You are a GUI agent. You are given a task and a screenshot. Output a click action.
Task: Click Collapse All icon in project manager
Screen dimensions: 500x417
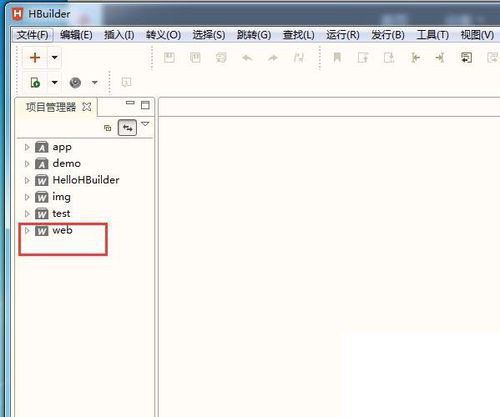(x=108, y=128)
